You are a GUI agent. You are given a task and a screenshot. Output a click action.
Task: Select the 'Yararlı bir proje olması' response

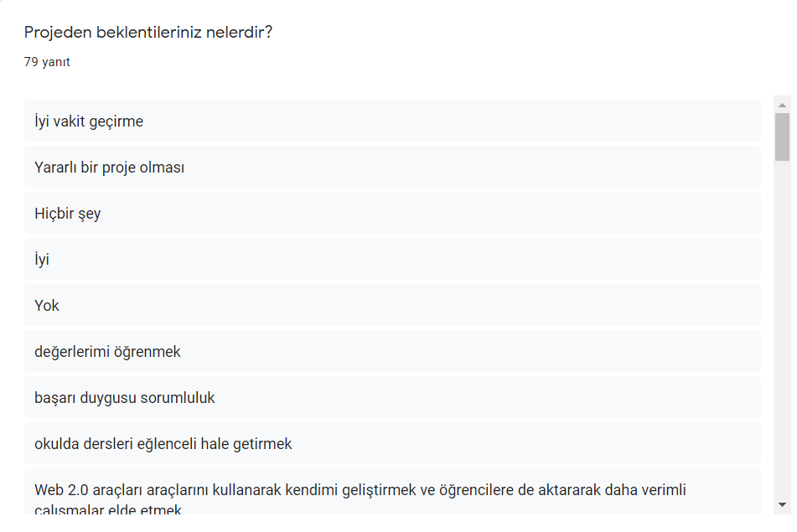pos(109,168)
